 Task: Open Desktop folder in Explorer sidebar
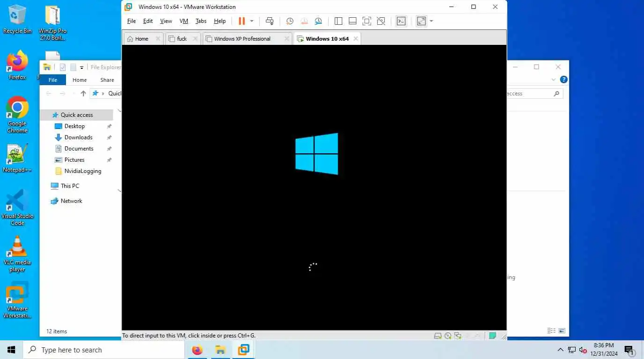coord(74,126)
